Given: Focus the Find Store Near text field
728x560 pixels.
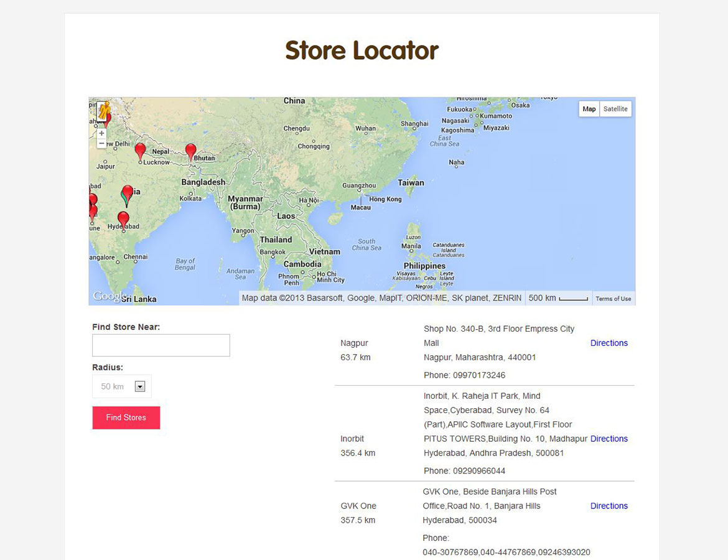Looking at the screenshot, I should [x=161, y=345].
